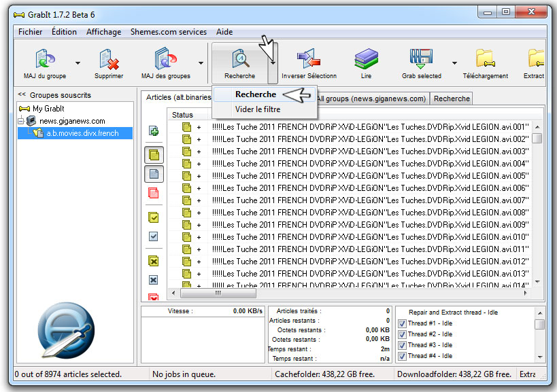The height and width of the screenshot is (392, 557).
Task: Open the Recherche button dropdown arrow
Action: tap(273, 63)
